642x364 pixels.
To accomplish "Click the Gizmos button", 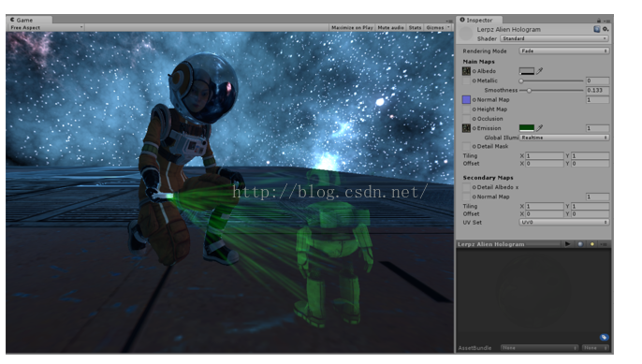I will pyautogui.click(x=434, y=27).
